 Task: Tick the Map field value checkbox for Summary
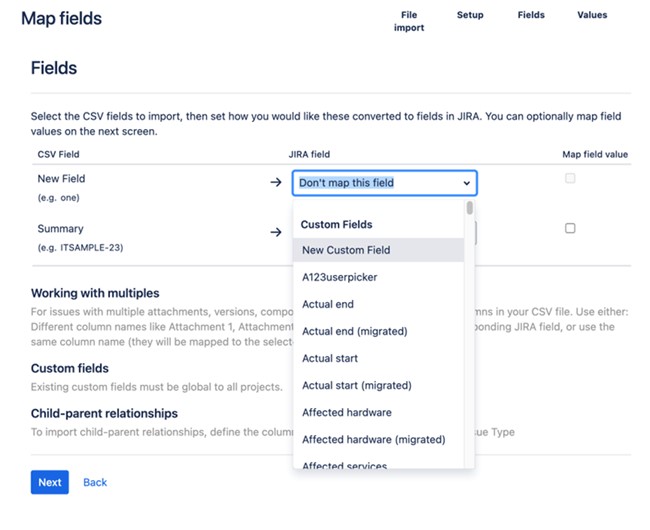click(570, 228)
